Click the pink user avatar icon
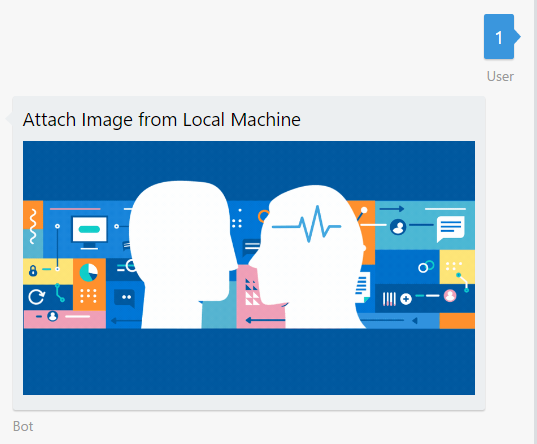The image size is (537, 444). click(450, 296)
